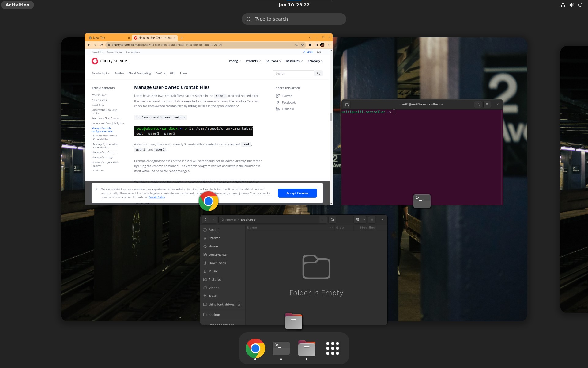588x368 pixels.
Task: Select Downloads in Files sidebar
Action: (223, 263)
